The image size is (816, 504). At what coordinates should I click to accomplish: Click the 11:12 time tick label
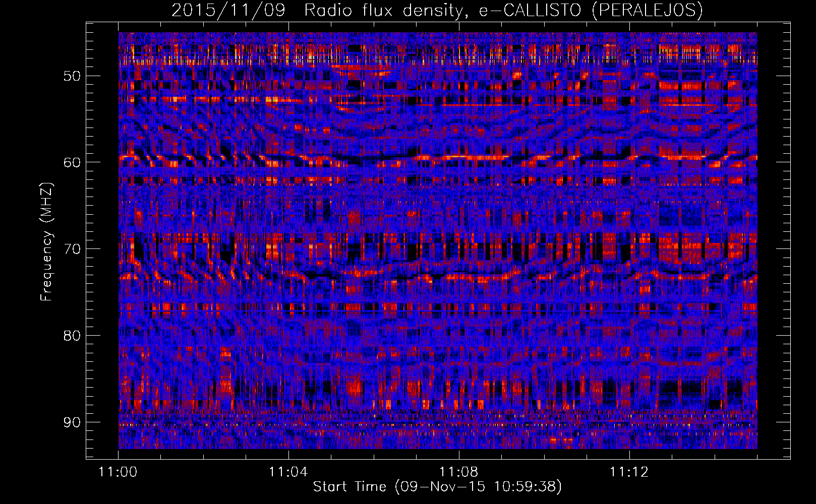tap(629, 472)
